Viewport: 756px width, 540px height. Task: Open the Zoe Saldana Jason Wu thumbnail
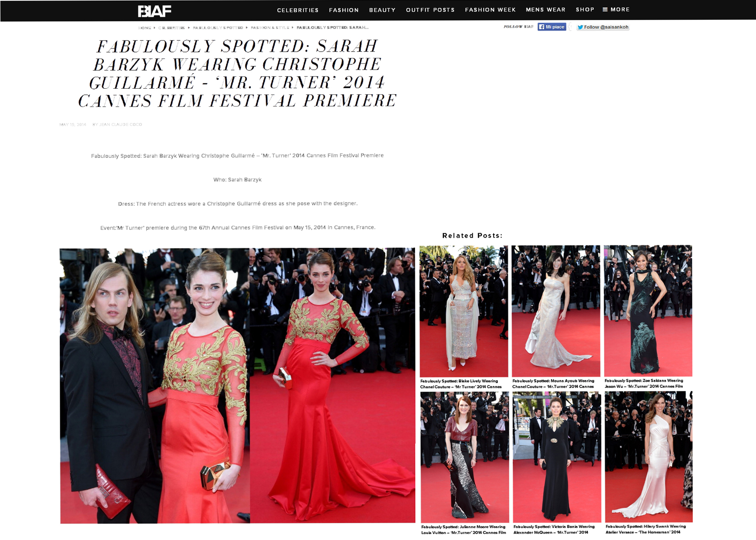coord(648,311)
